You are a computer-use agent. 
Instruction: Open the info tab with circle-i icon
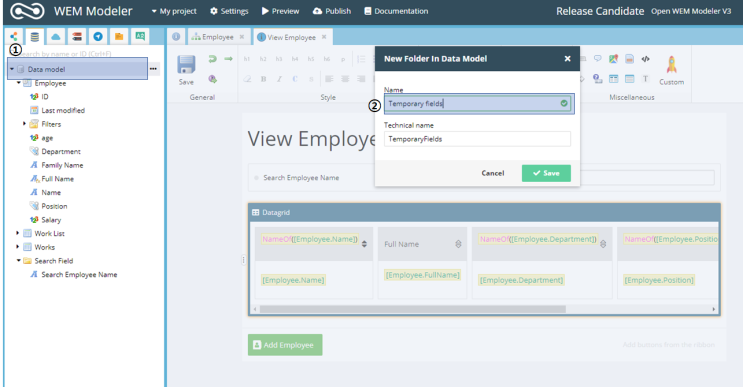[176, 36]
